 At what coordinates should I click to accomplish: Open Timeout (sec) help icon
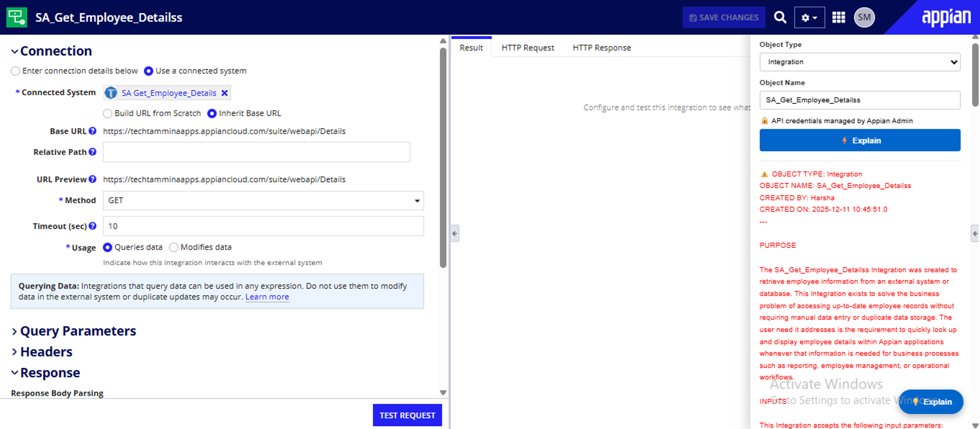tap(92, 226)
